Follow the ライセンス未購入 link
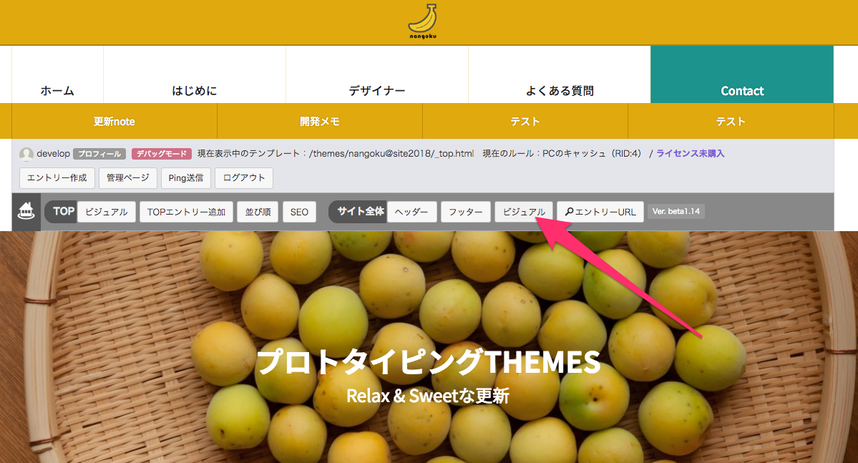This screenshot has height=463, width=858. (690, 153)
